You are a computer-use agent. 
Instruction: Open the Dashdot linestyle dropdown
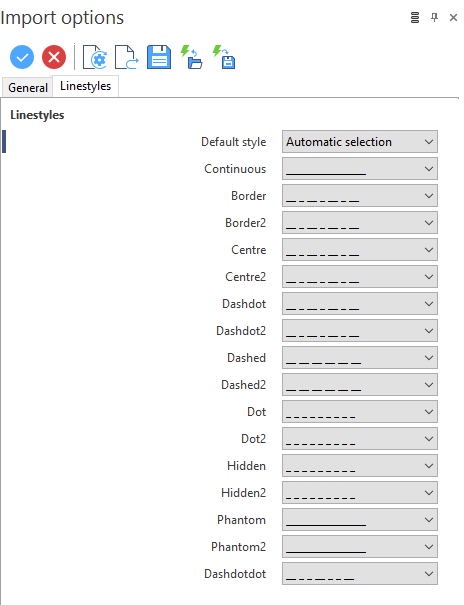[x=359, y=304]
